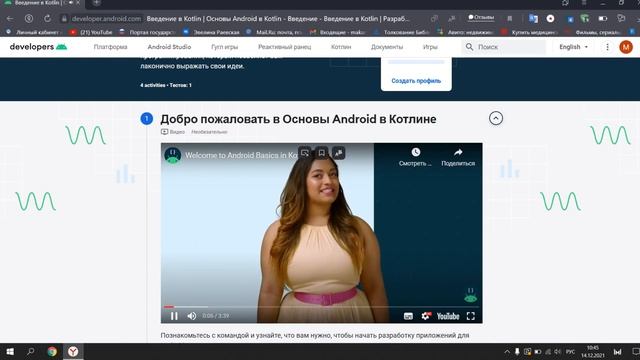Screen dimensions: 640x360
Task: Switch the РУС input language indicator
Action: click(570, 351)
